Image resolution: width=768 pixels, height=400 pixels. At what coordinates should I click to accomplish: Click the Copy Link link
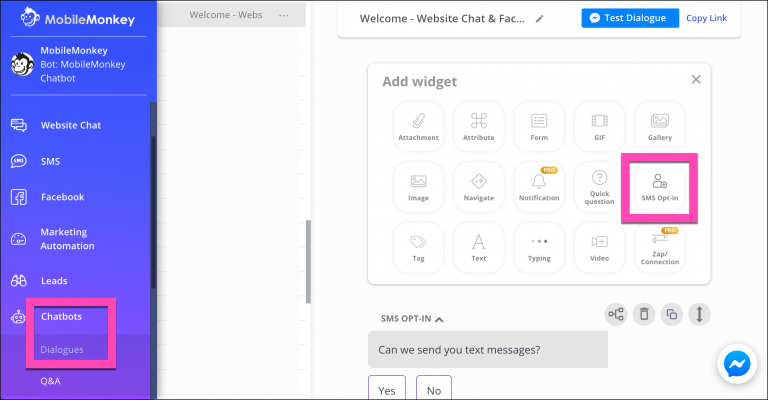706,18
